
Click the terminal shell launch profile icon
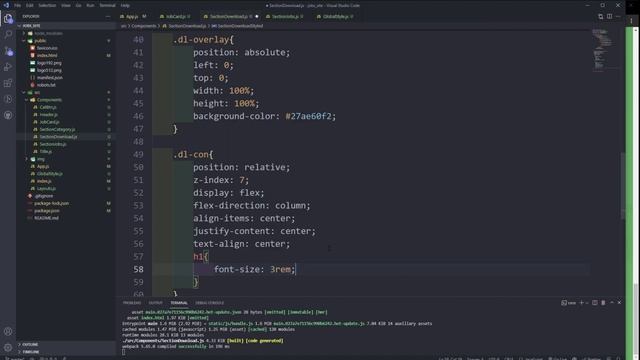(568, 303)
